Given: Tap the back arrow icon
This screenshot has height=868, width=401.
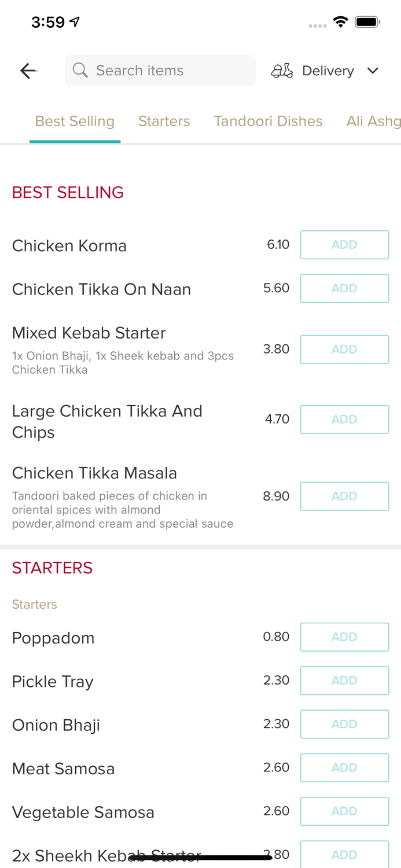Looking at the screenshot, I should pos(28,71).
